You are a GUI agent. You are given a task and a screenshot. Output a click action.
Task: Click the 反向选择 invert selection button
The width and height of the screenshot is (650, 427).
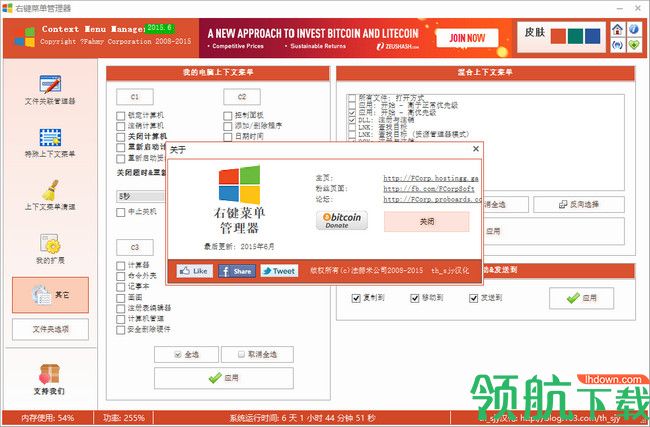point(579,204)
